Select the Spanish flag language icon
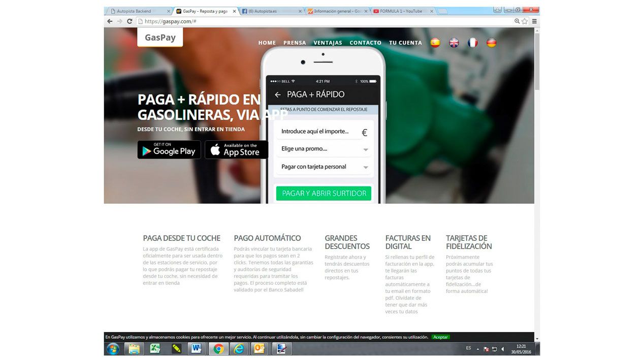The width and height of the screenshot is (644, 362). [x=435, y=43]
